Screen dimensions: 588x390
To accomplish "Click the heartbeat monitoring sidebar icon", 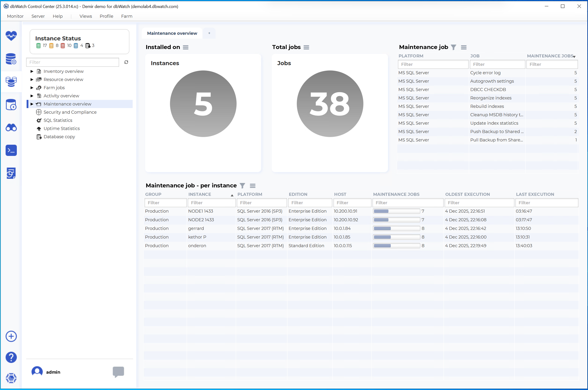I will (x=11, y=36).
